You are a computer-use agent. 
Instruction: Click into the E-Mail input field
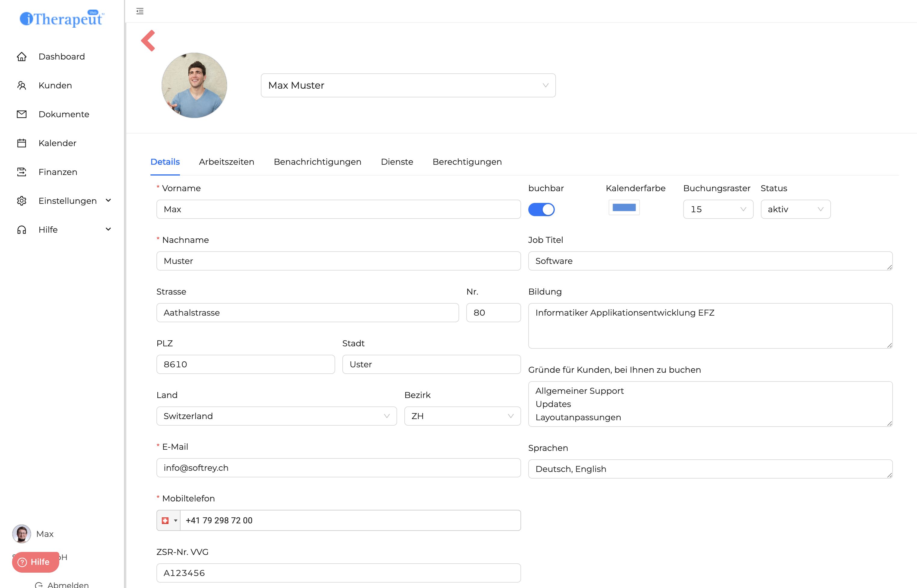[338, 468]
